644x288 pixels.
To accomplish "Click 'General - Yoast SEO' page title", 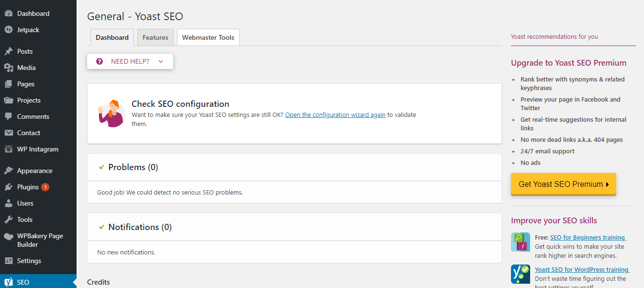I will coord(135,17).
